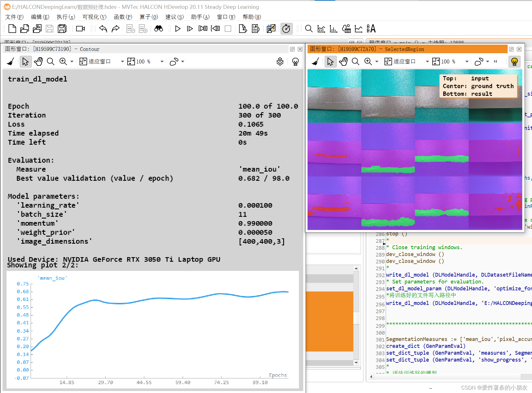The width and height of the screenshot is (532, 393).
Task: Expand the zoom-in dropdown in SelectedRegion window
Action: (377, 61)
